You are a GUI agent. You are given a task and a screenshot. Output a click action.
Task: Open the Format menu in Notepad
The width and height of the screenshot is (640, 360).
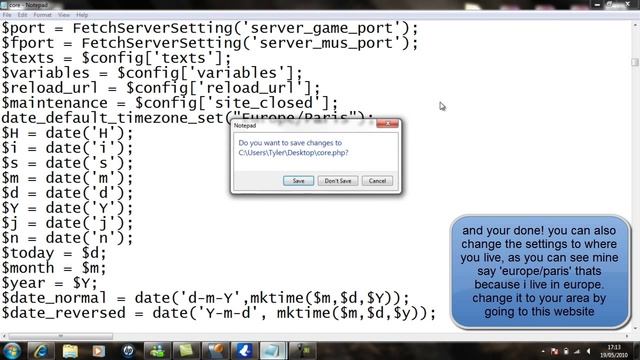tap(42, 15)
